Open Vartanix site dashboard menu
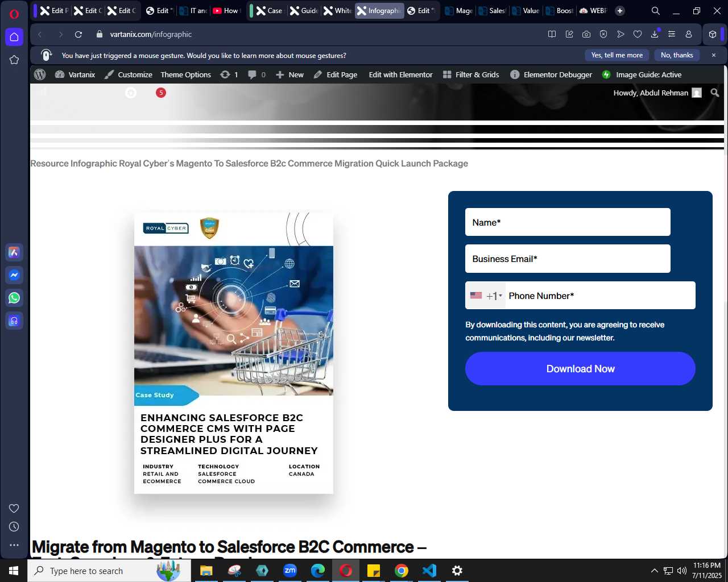This screenshot has height=582, width=728. pyautogui.click(x=75, y=74)
